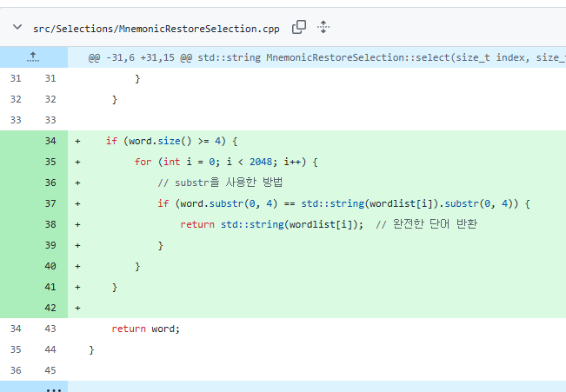Click the 'for (int i = 0; i < 2048; i++)' line
This screenshot has height=392, width=566.
click(226, 162)
